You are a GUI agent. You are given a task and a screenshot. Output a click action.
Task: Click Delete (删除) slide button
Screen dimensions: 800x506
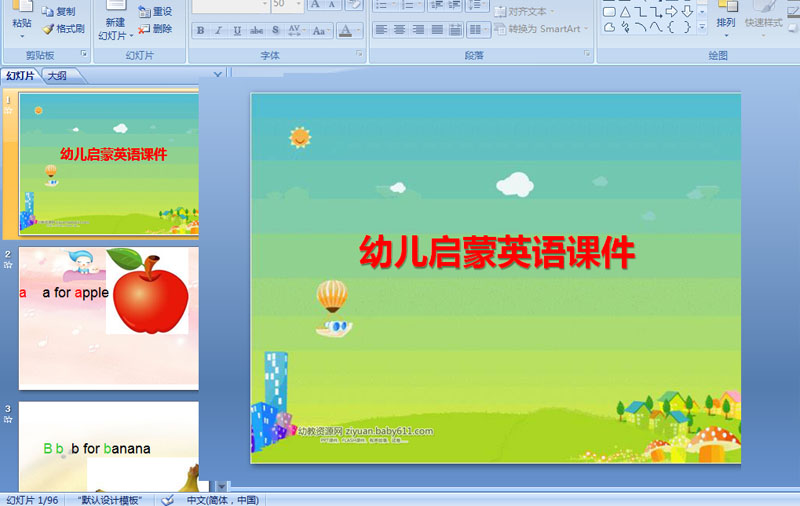156,29
